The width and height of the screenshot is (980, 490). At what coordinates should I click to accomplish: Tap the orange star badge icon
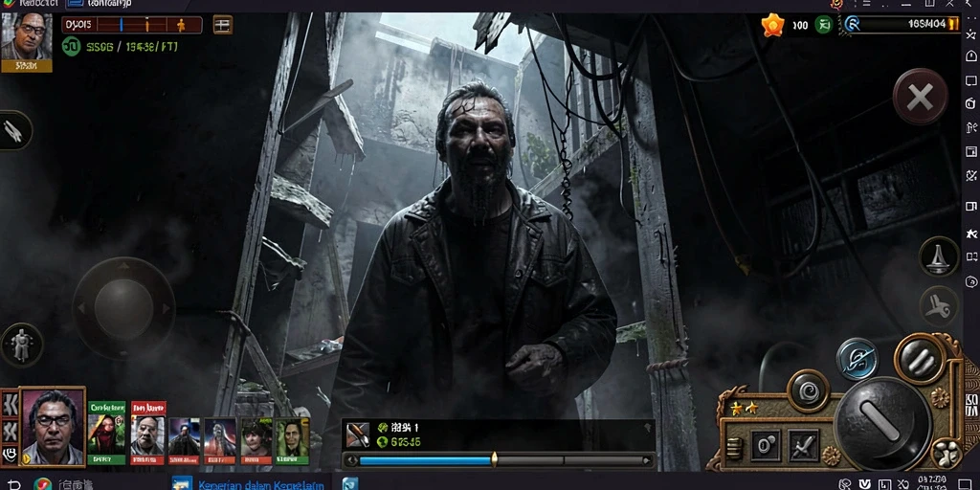tap(772, 25)
